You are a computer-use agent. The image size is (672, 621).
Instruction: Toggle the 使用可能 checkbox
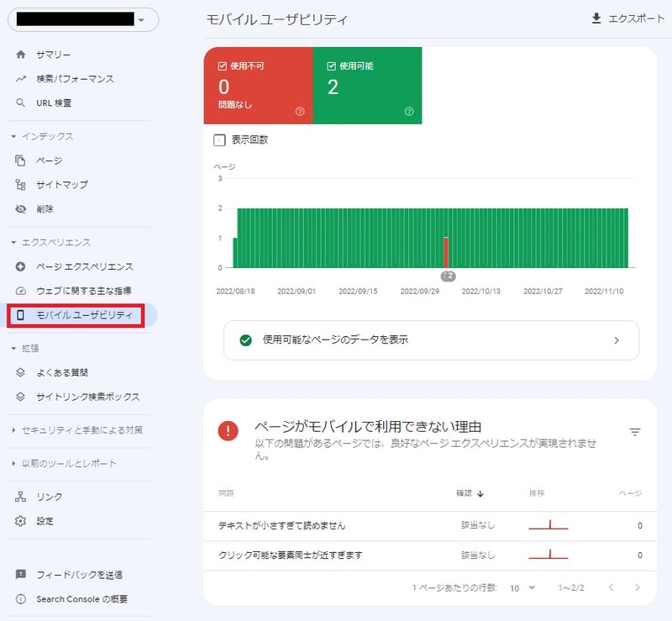pyautogui.click(x=331, y=66)
